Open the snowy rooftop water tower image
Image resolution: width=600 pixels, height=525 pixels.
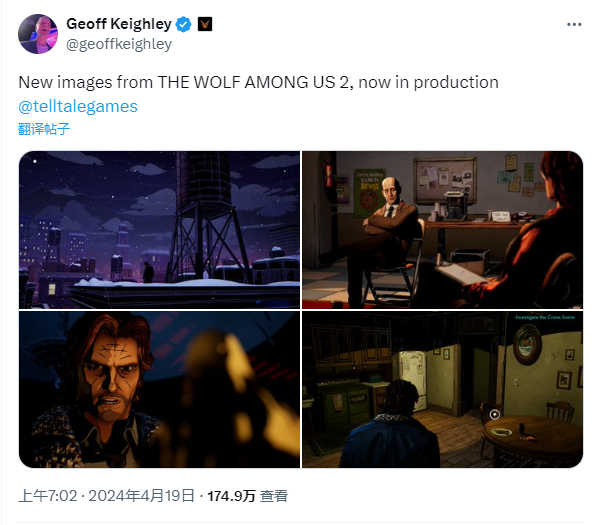(160, 230)
